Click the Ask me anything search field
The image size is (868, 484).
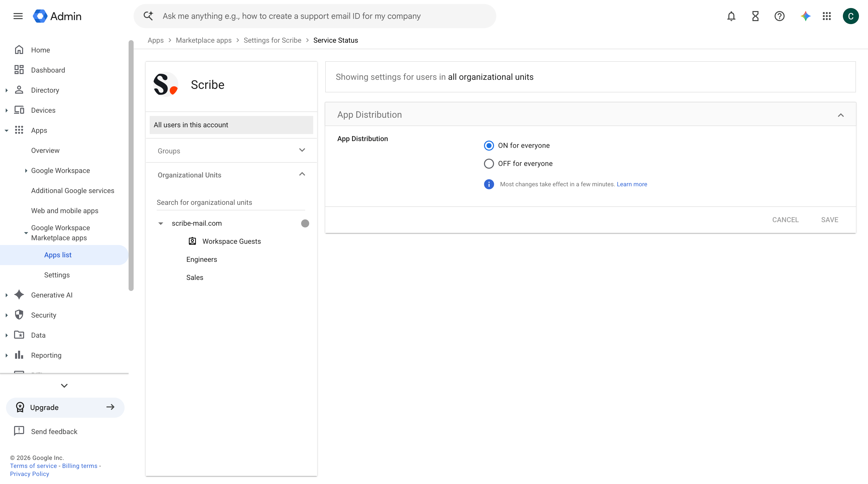tap(315, 16)
